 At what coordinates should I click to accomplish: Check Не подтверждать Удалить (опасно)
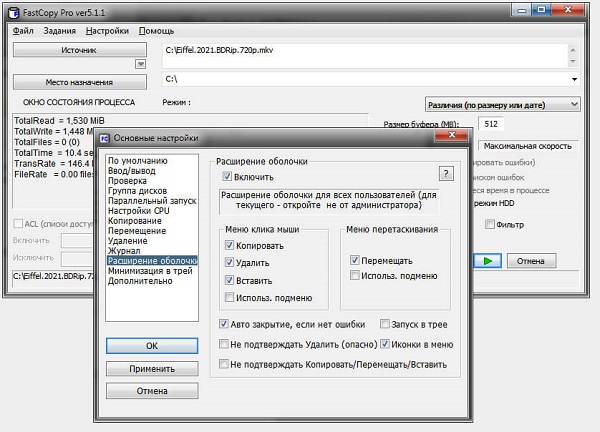tap(224, 344)
